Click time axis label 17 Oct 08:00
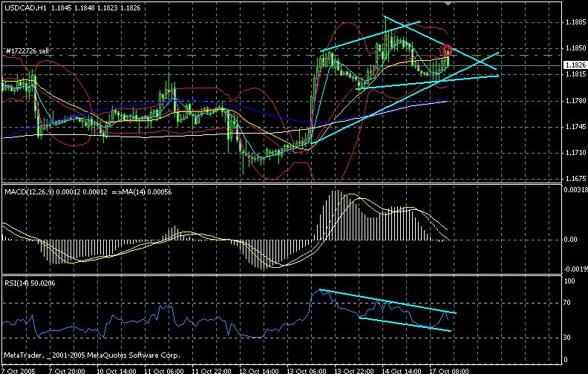This screenshot has height=374, width=588. [x=449, y=371]
